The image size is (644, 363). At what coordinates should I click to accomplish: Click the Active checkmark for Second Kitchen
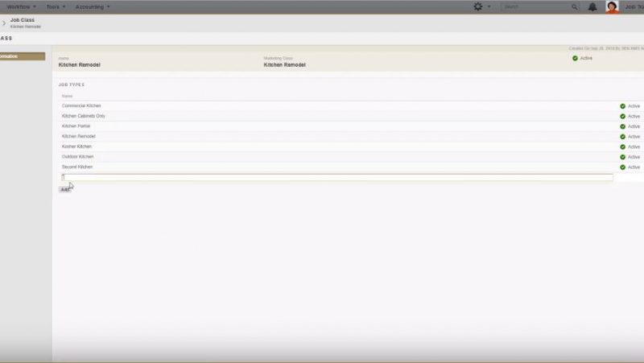(x=622, y=167)
